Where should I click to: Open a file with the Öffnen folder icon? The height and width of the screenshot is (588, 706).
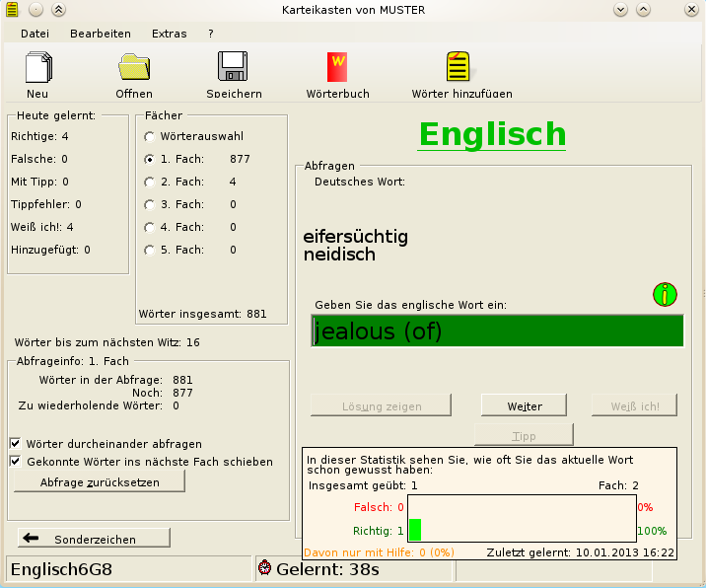(134, 67)
